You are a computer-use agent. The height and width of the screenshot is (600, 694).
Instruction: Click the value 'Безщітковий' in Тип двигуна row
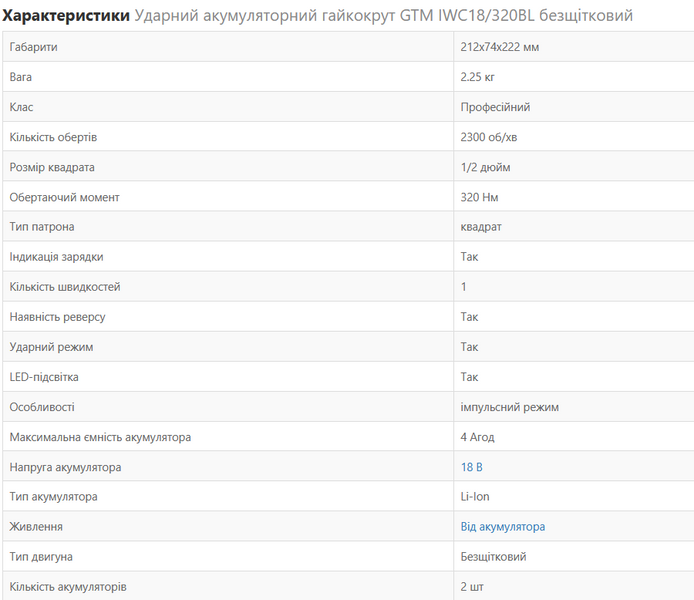(x=494, y=557)
